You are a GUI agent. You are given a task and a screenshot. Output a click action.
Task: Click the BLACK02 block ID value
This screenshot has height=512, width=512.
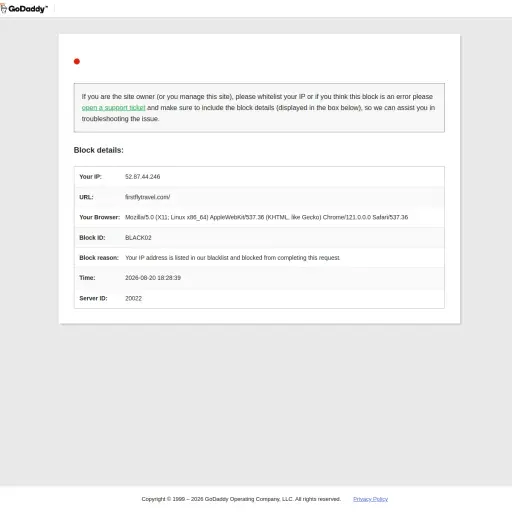[x=138, y=238]
